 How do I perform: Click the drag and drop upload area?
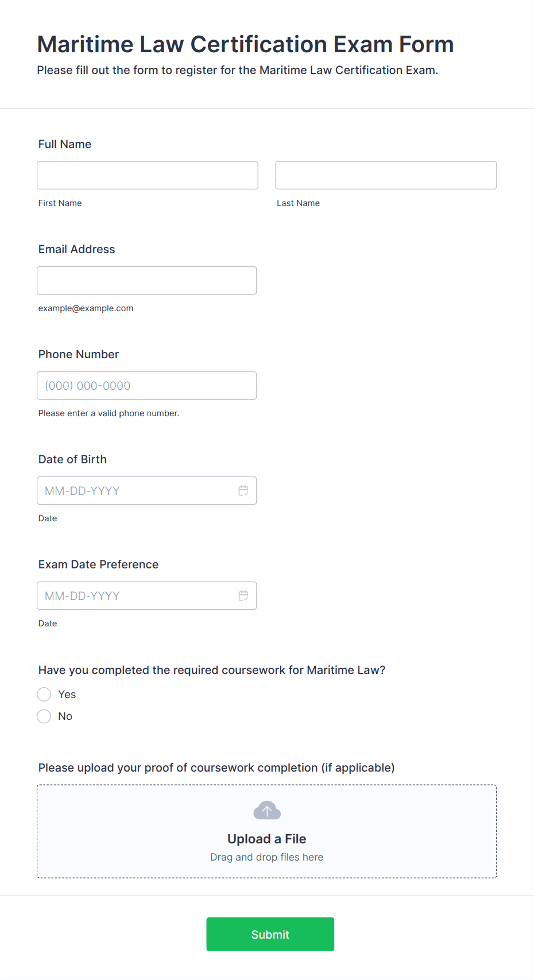click(267, 831)
